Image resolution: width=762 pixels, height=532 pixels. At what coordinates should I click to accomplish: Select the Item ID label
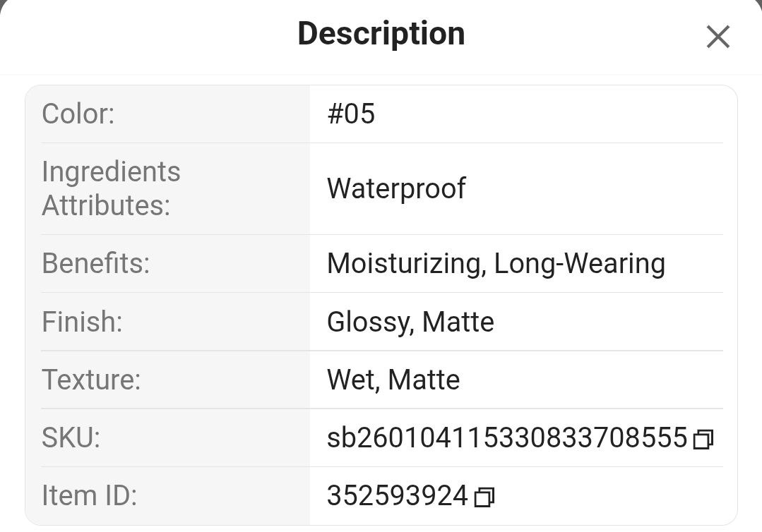(89, 495)
